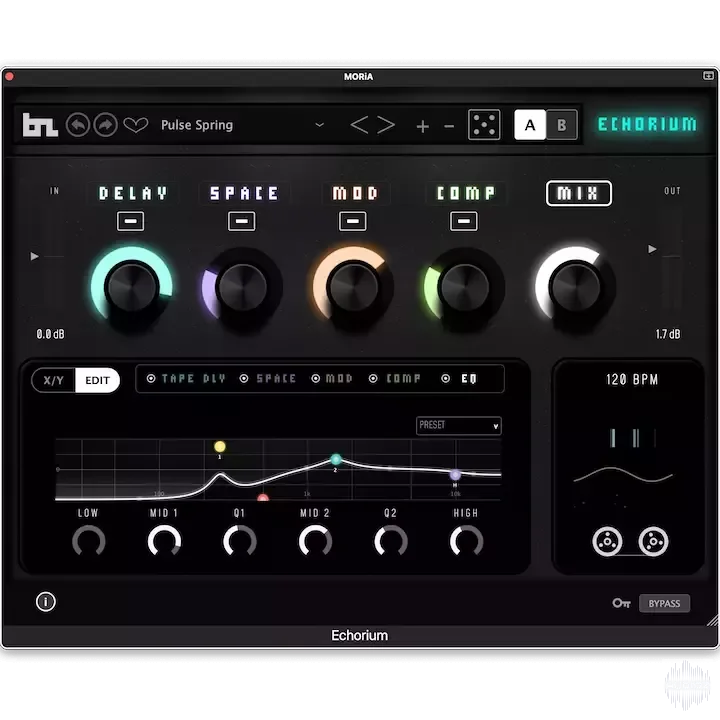This screenshot has height=720, width=720.
Task: Go to next preset arrow
Action: pyautogui.click(x=386, y=125)
